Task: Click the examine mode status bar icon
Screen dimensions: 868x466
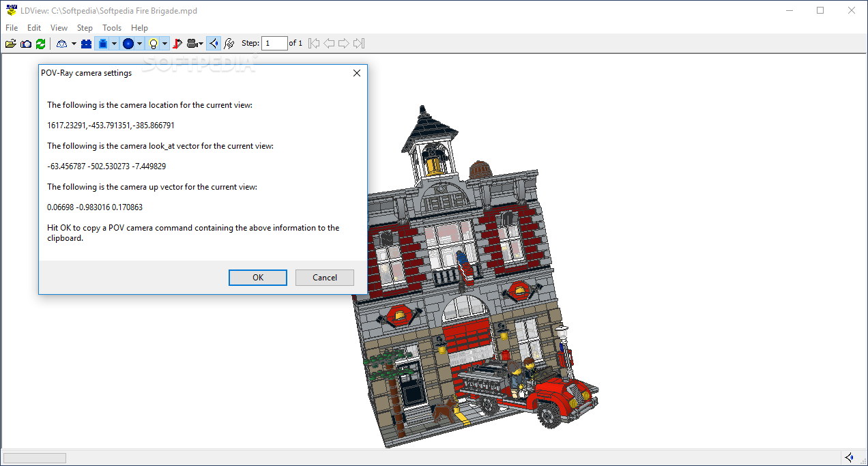Action: 849,457
